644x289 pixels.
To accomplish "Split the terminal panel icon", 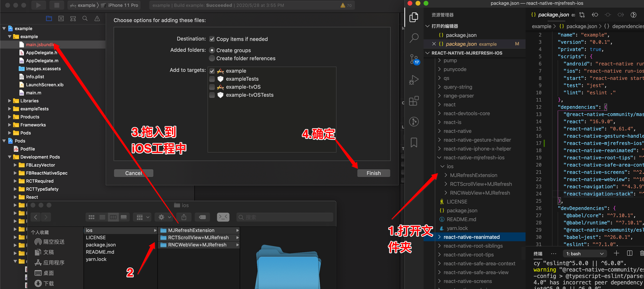I will click(630, 253).
